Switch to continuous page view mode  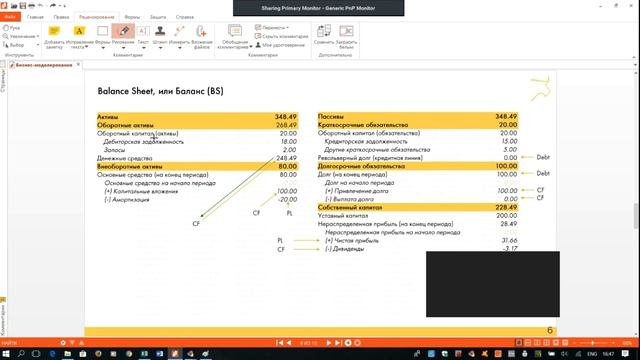coord(528,343)
